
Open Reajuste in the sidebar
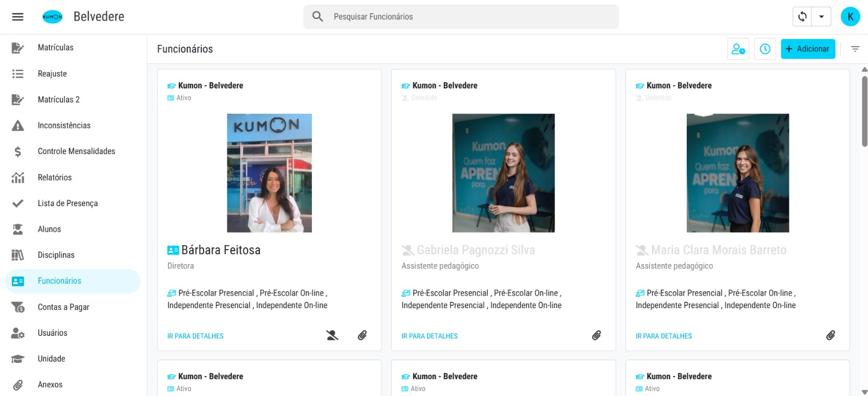pos(73,74)
